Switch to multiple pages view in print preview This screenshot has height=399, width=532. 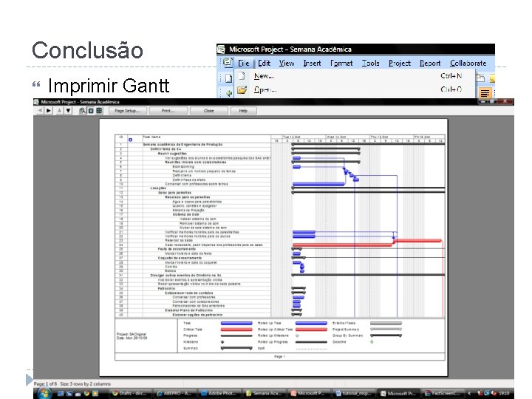(x=99, y=111)
